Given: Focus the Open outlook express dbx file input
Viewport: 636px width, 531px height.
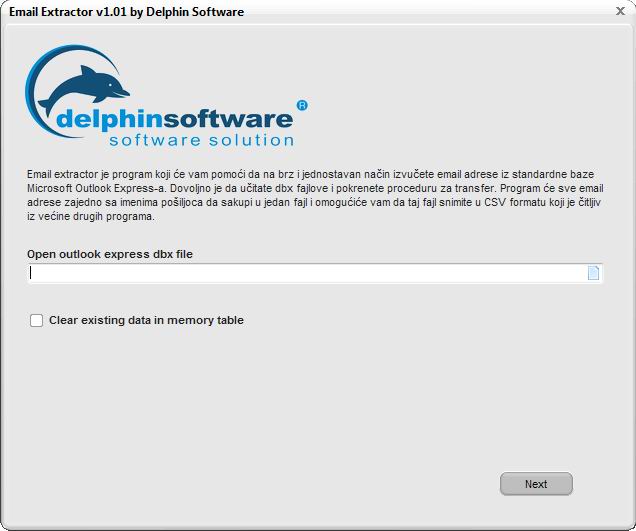Looking at the screenshot, I should [315, 273].
